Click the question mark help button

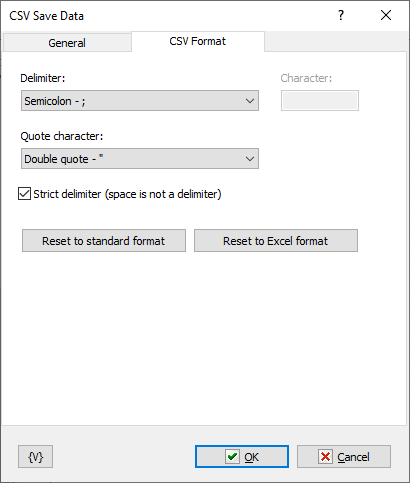click(x=341, y=15)
